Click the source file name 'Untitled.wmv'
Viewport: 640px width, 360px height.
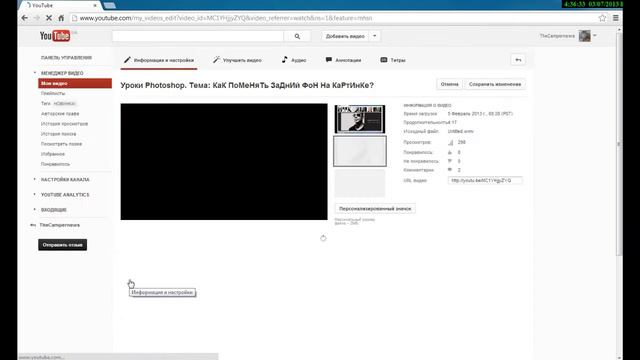click(x=460, y=131)
